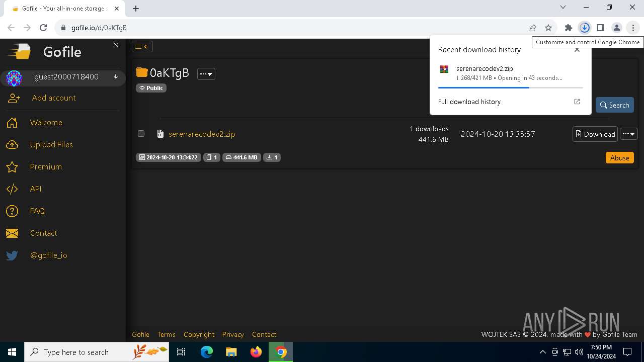This screenshot has width=644, height=362.
Task: Click the Gofile logo icon
Action: pyautogui.click(x=19, y=51)
